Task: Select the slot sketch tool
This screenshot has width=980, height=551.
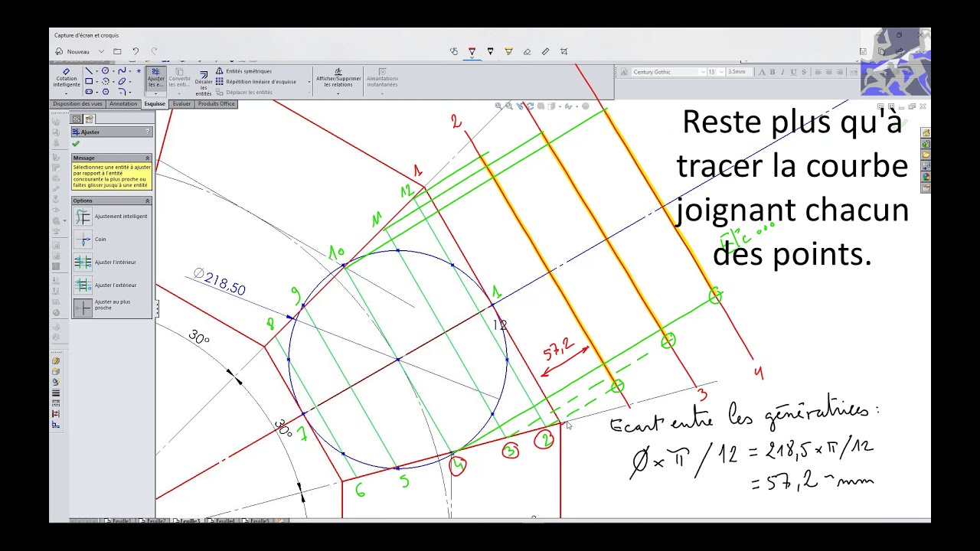Action: click(x=89, y=92)
